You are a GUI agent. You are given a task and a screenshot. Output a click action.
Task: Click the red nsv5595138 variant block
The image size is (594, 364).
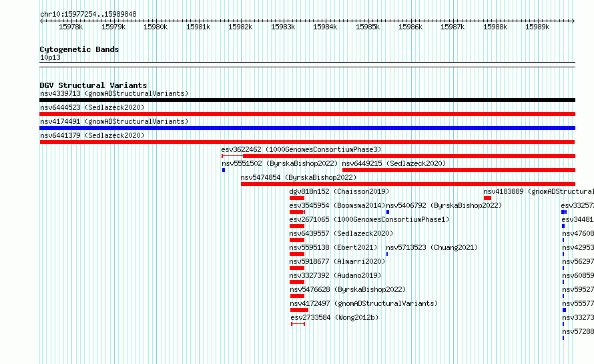(x=297, y=254)
